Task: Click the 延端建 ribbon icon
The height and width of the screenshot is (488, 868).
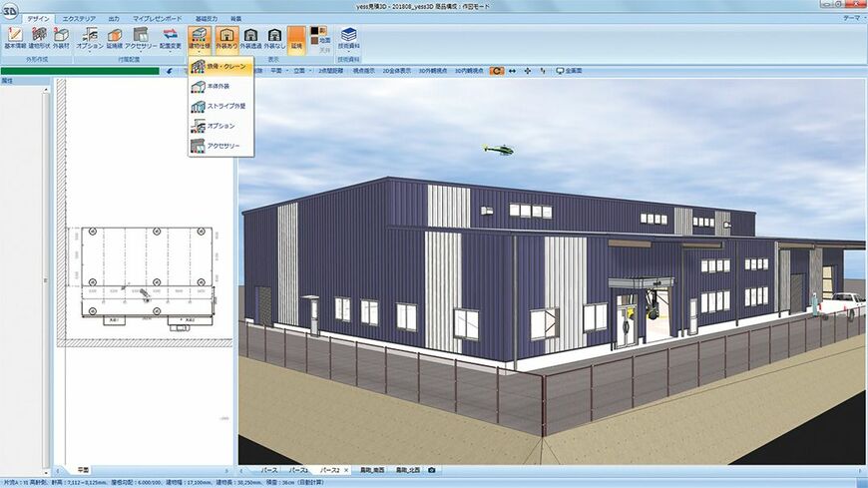Action: coord(114,38)
